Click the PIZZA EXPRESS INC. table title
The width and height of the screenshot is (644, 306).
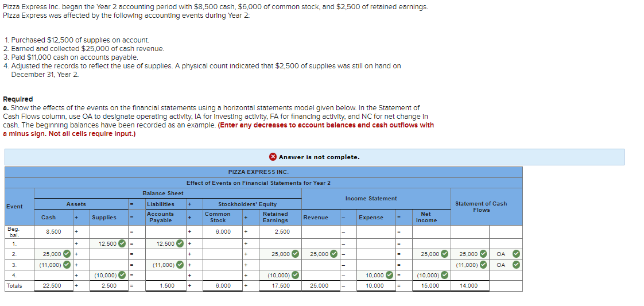258,172
